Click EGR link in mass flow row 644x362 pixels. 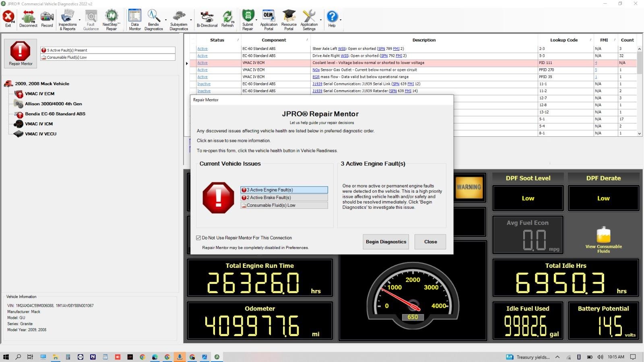click(x=316, y=77)
